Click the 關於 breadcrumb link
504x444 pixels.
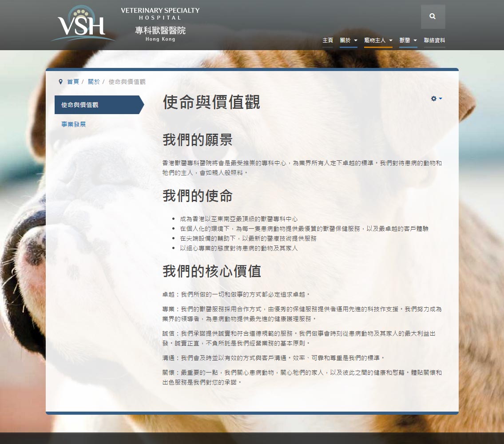[94, 82]
